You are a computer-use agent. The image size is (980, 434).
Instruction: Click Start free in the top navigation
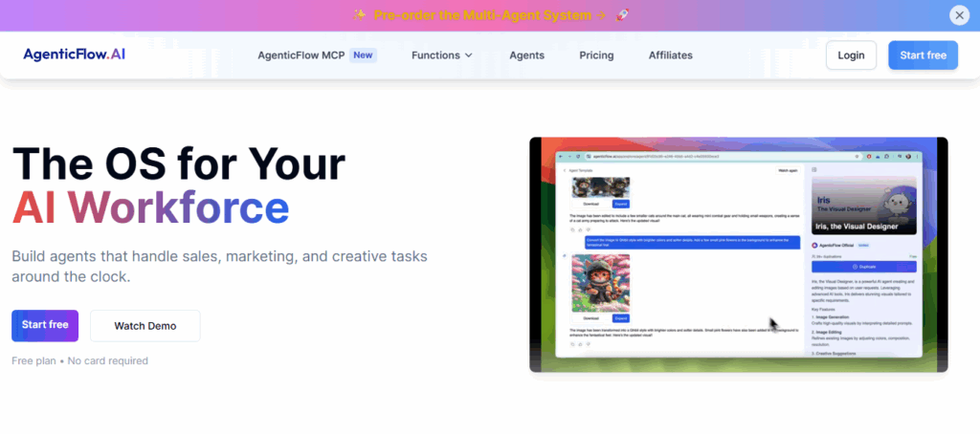click(x=924, y=54)
